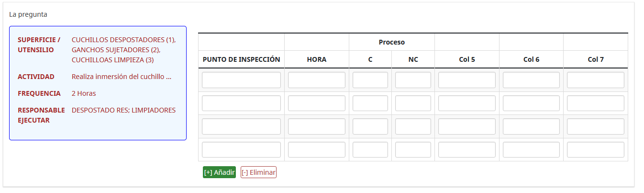Focus second row PUNTO DE INSPECCIÓN field
Image resolution: width=644 pixels, height=193 pixels.
(x=241, y=103)
